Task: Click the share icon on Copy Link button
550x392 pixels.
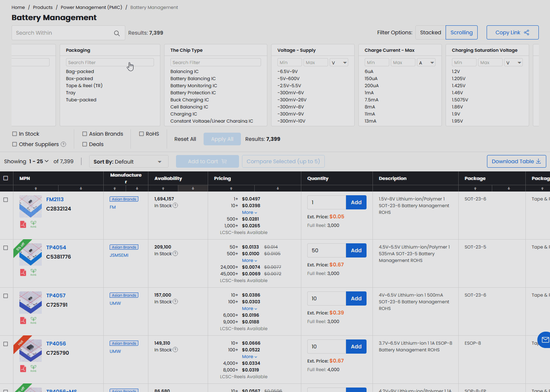Action: point(527,32)
